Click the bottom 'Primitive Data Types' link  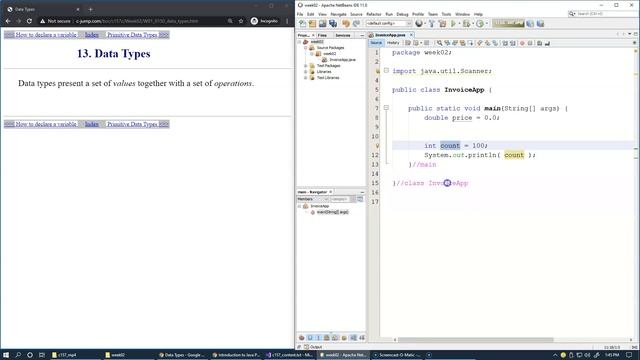(x=132, y=124)
